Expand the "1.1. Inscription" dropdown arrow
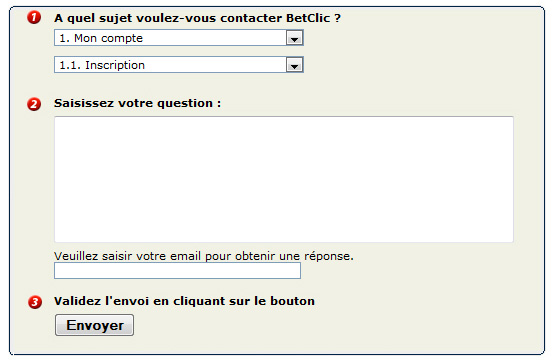 [x=294, y=65]
